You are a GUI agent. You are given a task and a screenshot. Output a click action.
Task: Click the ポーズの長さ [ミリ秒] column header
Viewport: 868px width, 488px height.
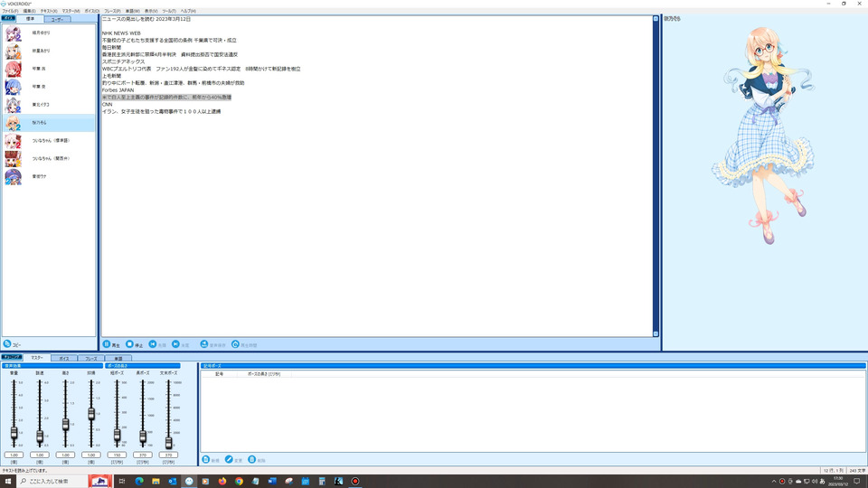tap(264, 374)
